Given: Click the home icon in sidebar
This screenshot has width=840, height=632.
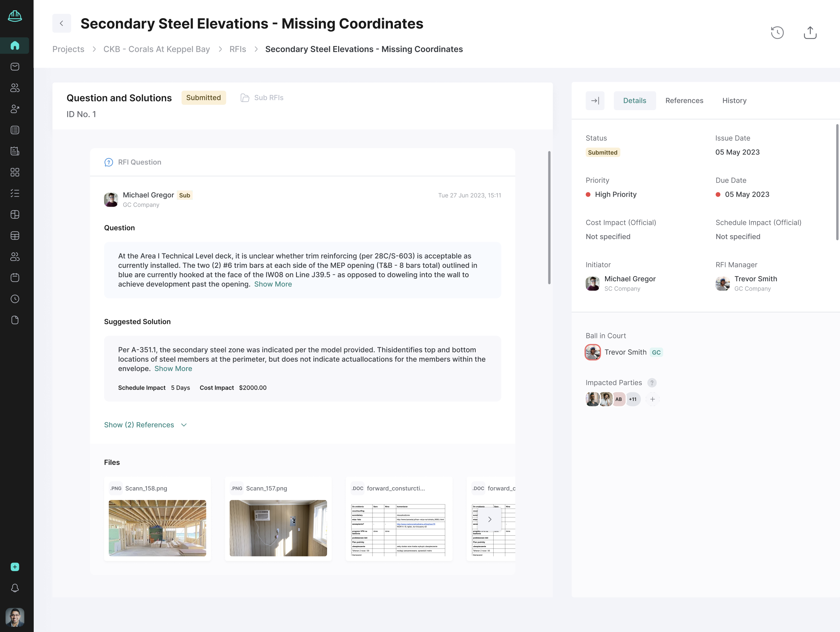Looking at the screenshot, I should coord(15,45).
